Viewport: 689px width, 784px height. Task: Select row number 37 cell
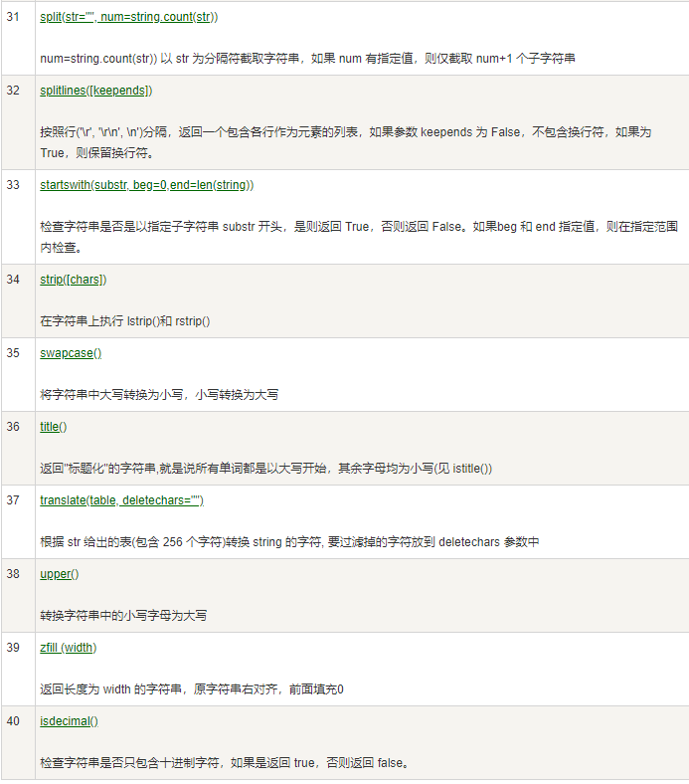coord(18,521)
